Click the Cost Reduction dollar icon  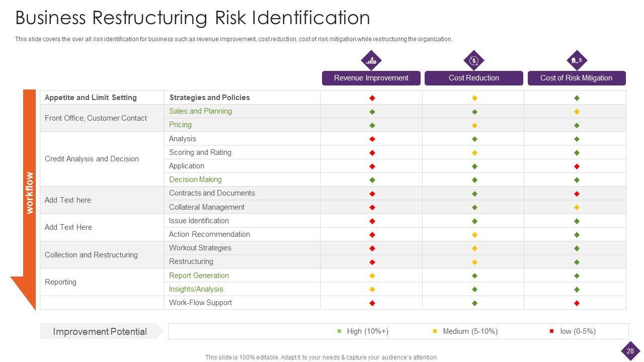(x=473, y=61)
